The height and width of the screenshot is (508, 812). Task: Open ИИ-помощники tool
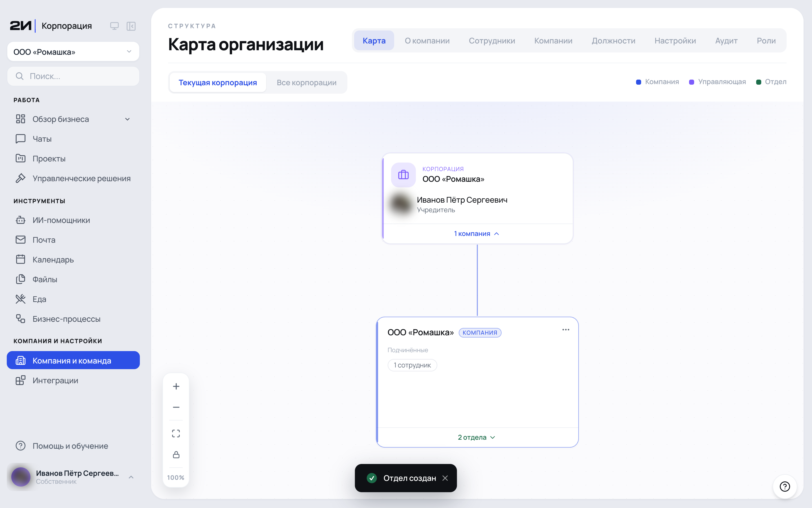tap(73, 220)
